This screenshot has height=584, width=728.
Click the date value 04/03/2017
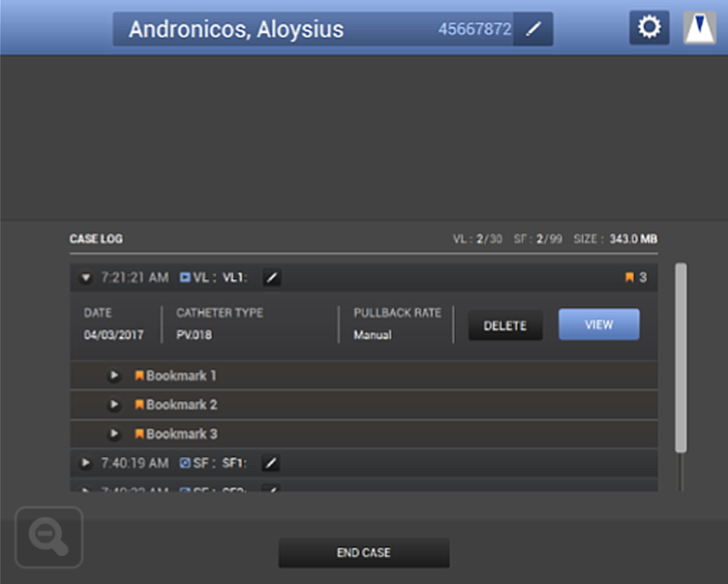point(114,334)
